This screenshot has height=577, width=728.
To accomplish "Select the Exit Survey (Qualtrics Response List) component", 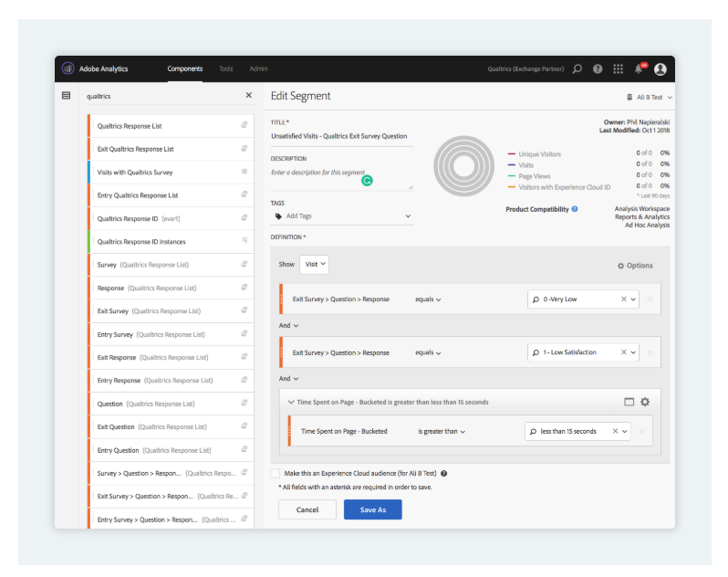I will click(171, 311).
